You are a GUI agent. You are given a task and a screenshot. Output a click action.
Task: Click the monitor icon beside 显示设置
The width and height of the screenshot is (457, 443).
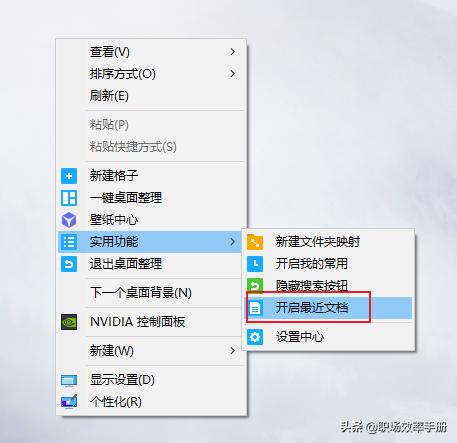(x=69, y=380)
